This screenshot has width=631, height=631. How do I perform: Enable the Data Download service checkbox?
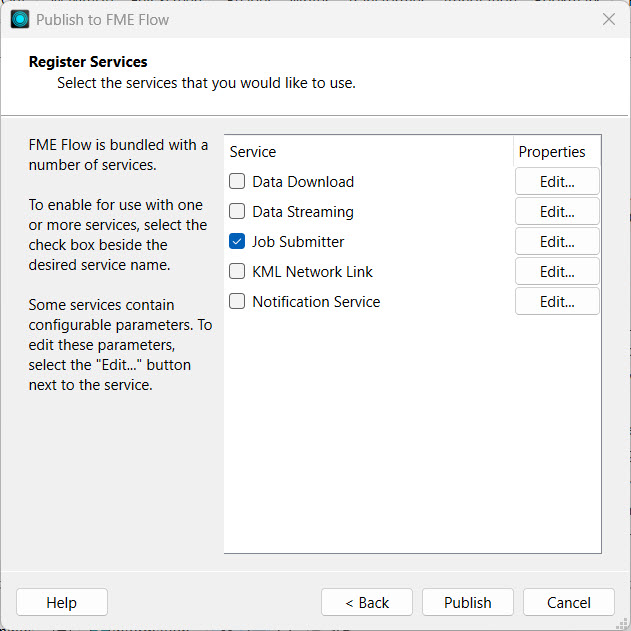(237, 182)
